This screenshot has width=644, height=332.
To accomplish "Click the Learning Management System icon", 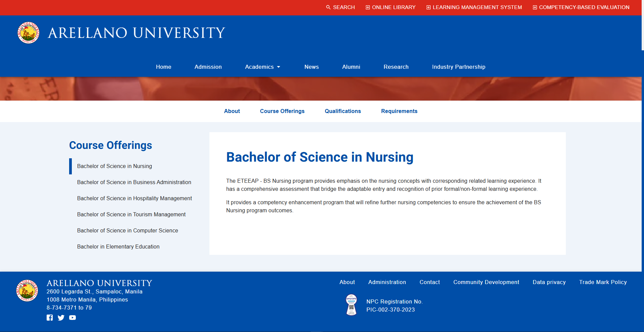I will coord(428,7).
